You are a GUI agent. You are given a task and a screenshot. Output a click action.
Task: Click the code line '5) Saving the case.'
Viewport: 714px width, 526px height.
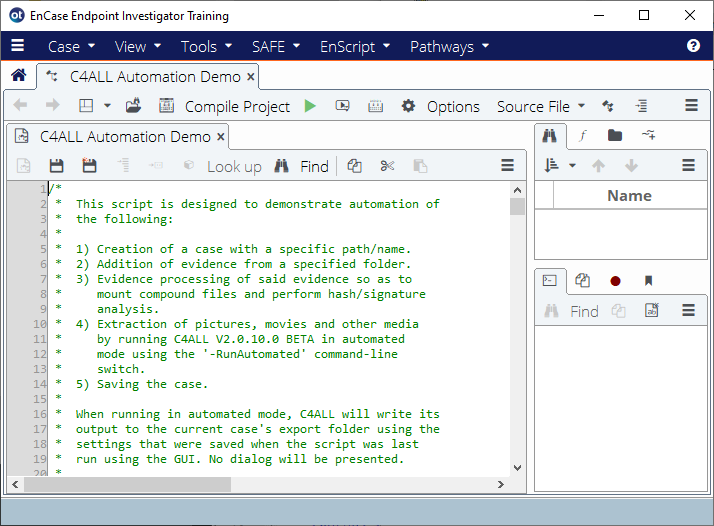pos(142,384)
